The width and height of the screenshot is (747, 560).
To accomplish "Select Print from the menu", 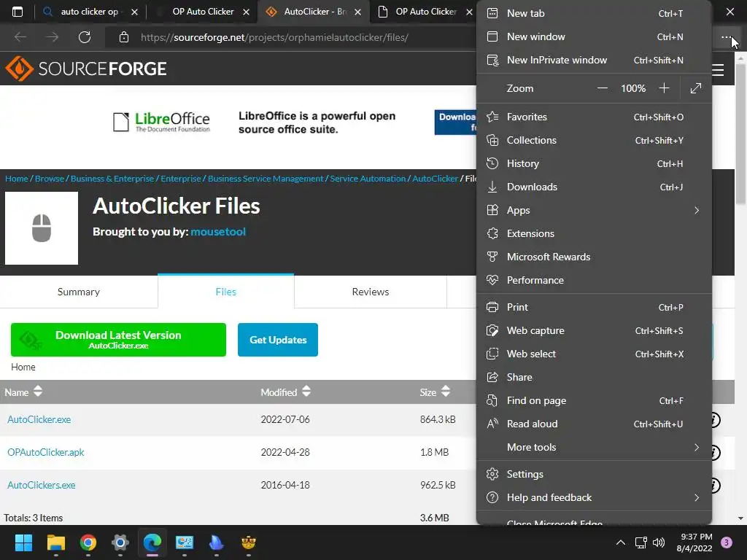I will [x=594, y=307].
